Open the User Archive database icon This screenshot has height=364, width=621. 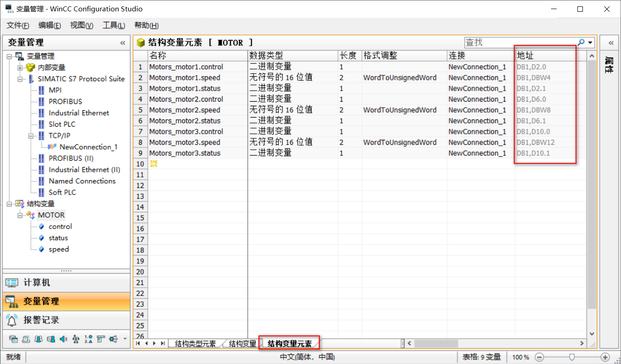pos(51,339)
